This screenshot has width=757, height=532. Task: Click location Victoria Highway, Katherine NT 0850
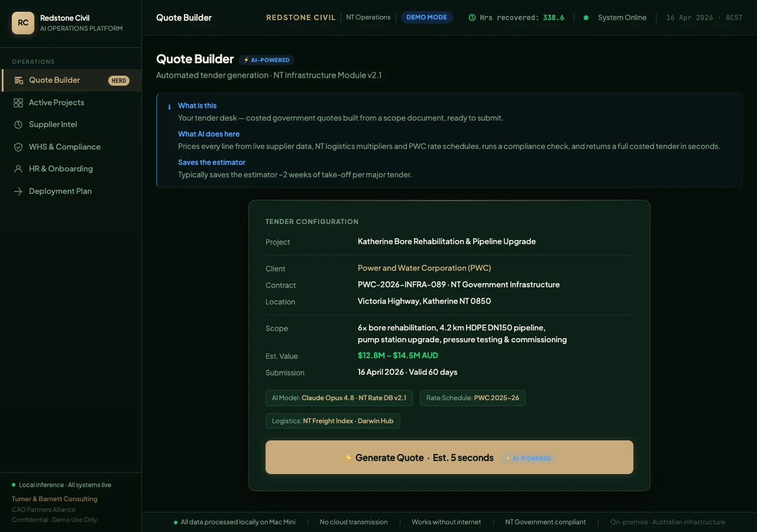click(x=424, y=301)
